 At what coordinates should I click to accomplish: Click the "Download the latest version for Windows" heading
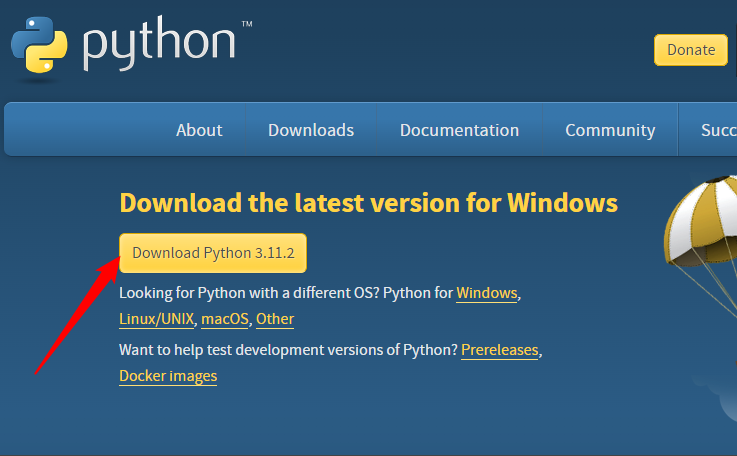[368, 204]
